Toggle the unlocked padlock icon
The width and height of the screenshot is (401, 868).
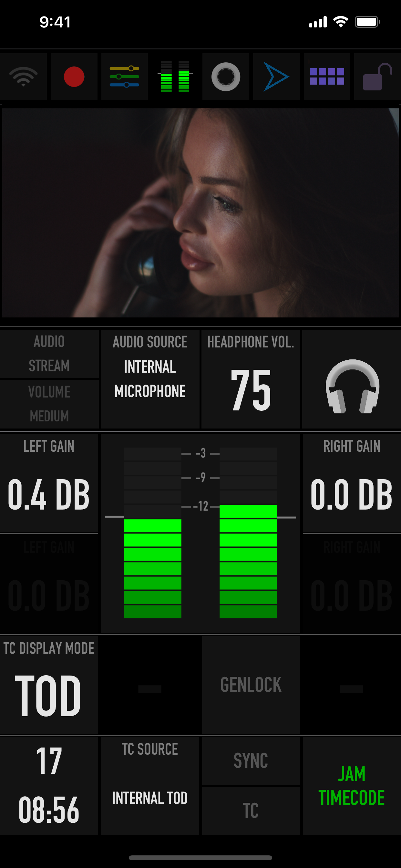(377, 77)
